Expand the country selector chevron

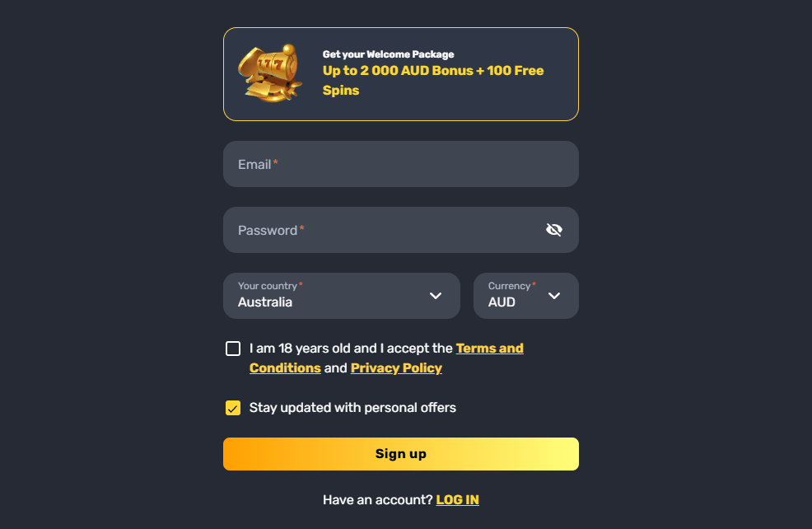[x=435, y=296]
